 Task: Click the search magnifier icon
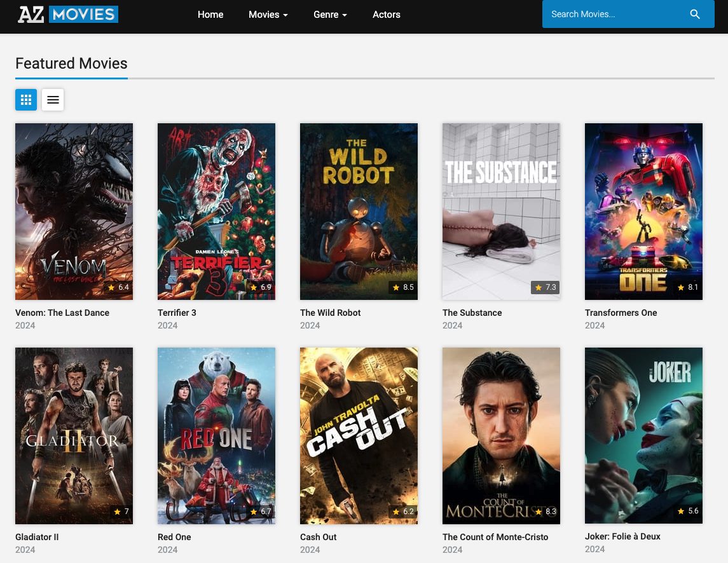pos(695,14)
